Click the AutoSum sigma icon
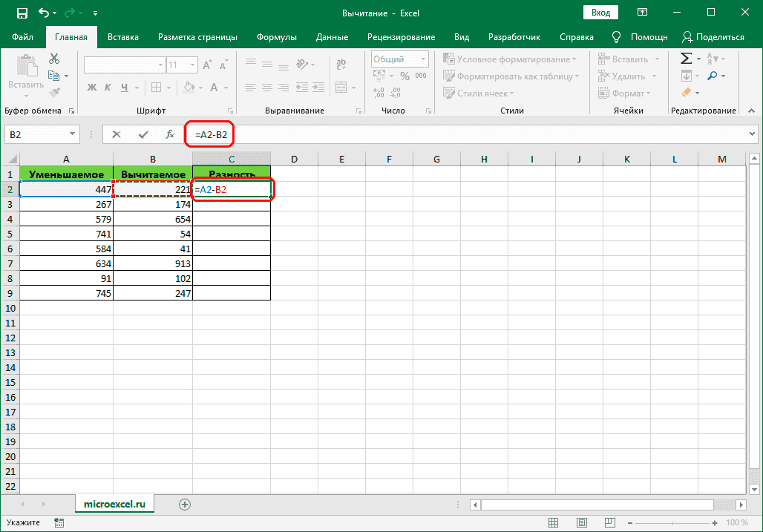The height and width of the screenshot is (532, 763). pyautogui.click(x=687, y=59)
